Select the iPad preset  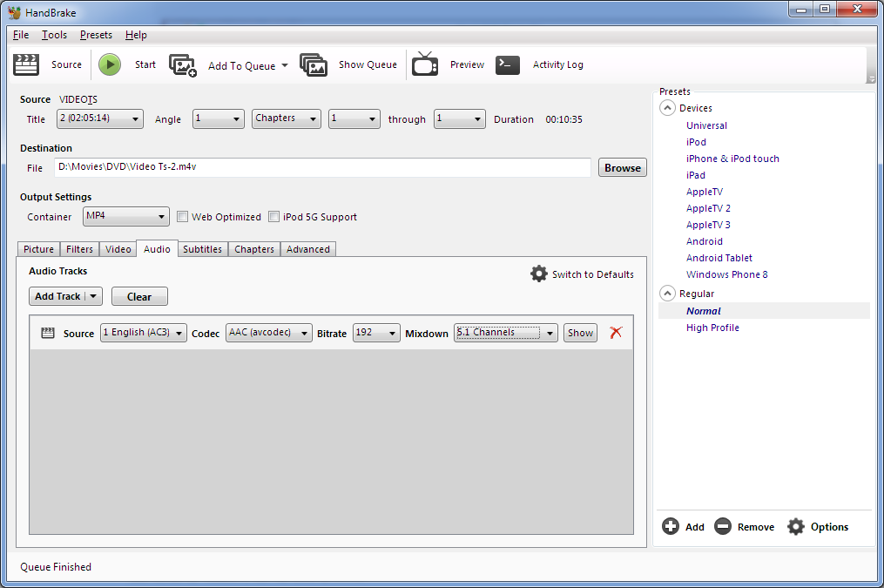(696, 175)
